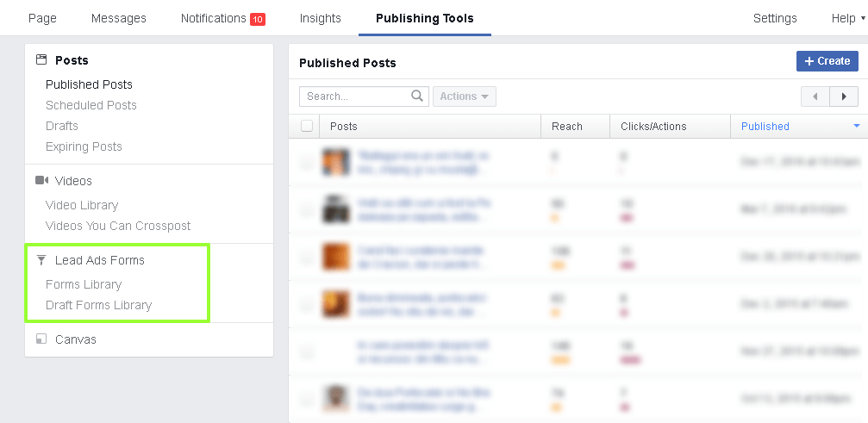This screenshot has width=868, height=423.
Task: Toggle the select-all posts checkbox
Action: (x=307, y=127)
